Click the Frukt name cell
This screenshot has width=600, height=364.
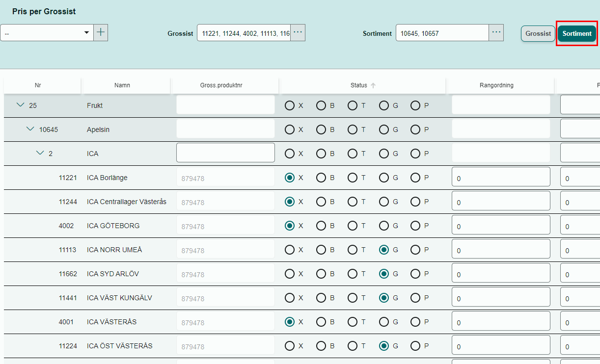tap(95, 105)
